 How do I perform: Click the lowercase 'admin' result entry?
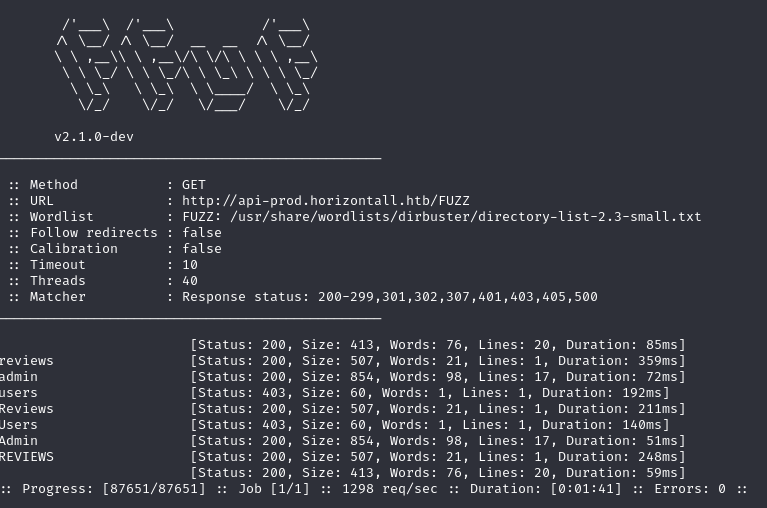click(x=19, y=377)
